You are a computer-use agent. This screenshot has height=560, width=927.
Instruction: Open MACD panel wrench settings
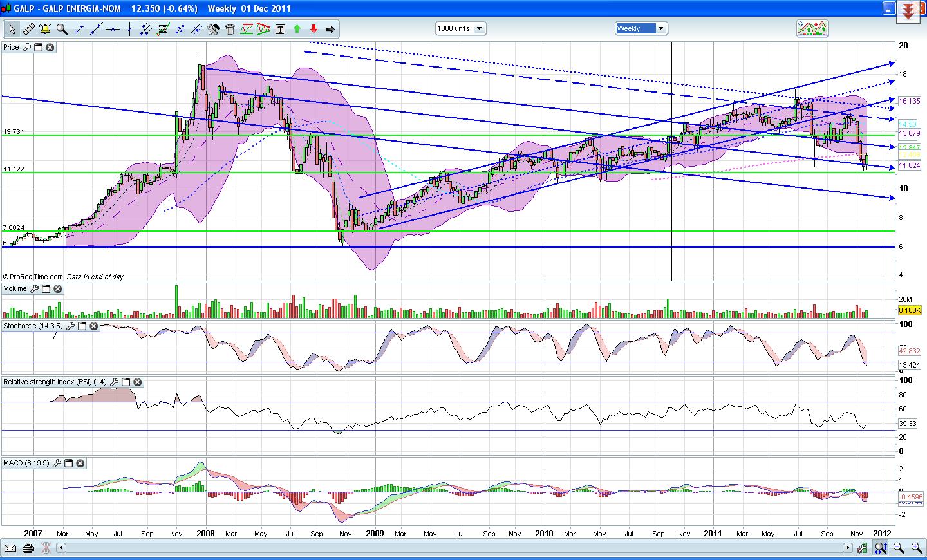click(57, 463)
